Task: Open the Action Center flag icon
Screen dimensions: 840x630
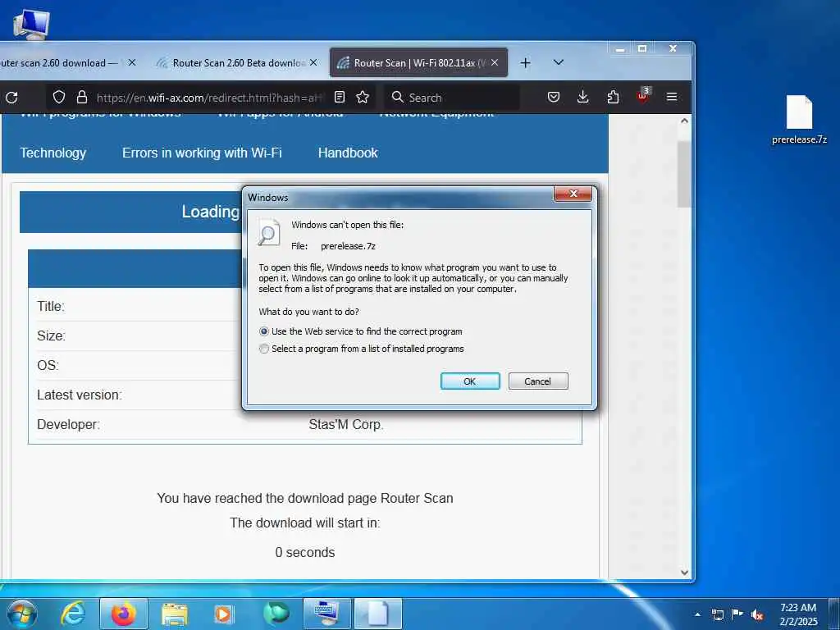Action: tap(737, 614)
